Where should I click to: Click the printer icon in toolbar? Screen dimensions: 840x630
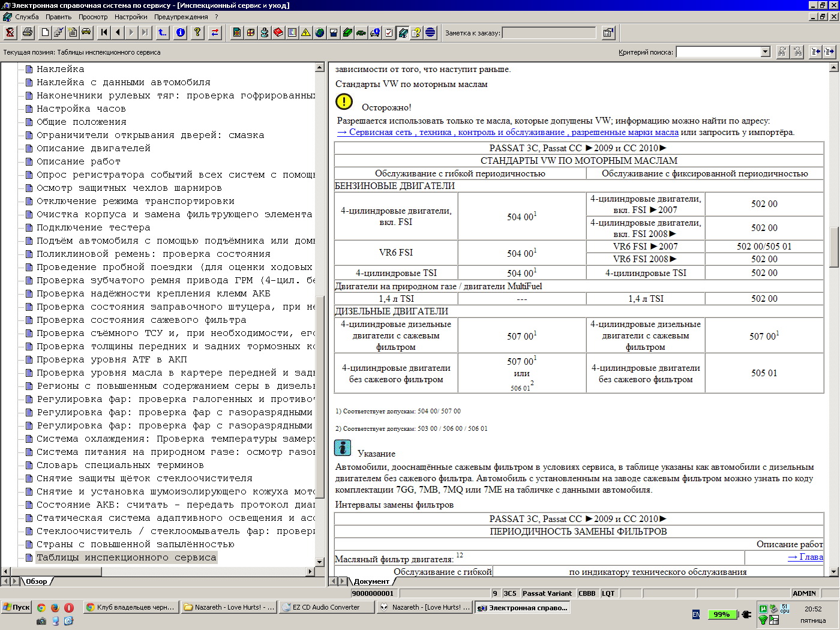click(x=28, y=32)
